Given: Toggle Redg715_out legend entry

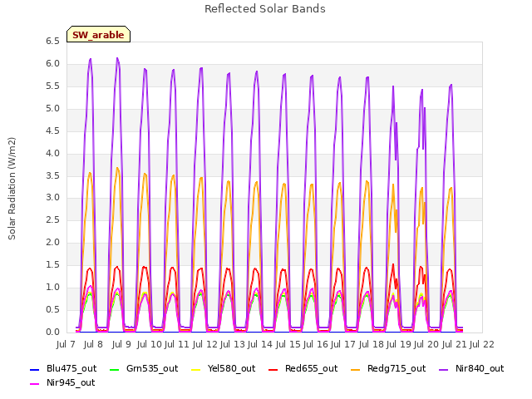Looking at the screenshot, I should click(x=388, y=369).
